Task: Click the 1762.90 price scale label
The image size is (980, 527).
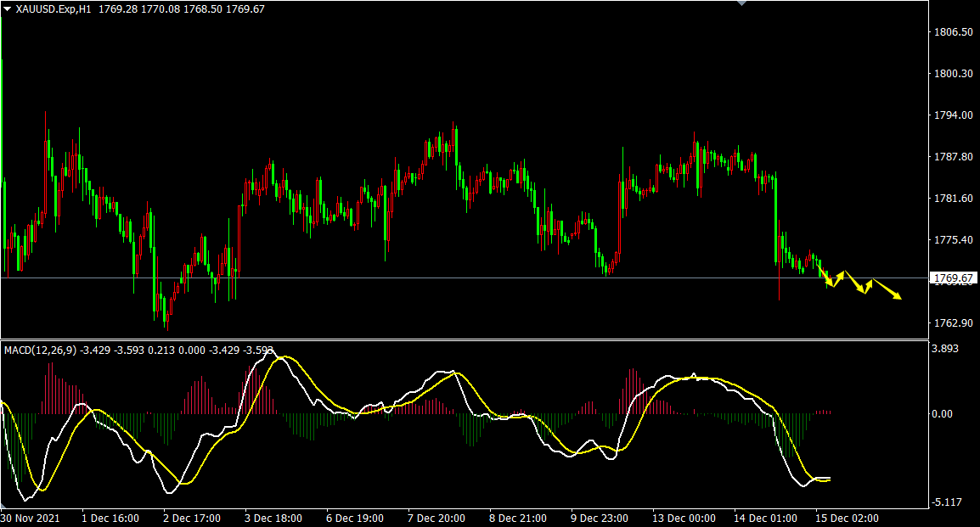Action: pyautogui.click(x=952, y=323)
